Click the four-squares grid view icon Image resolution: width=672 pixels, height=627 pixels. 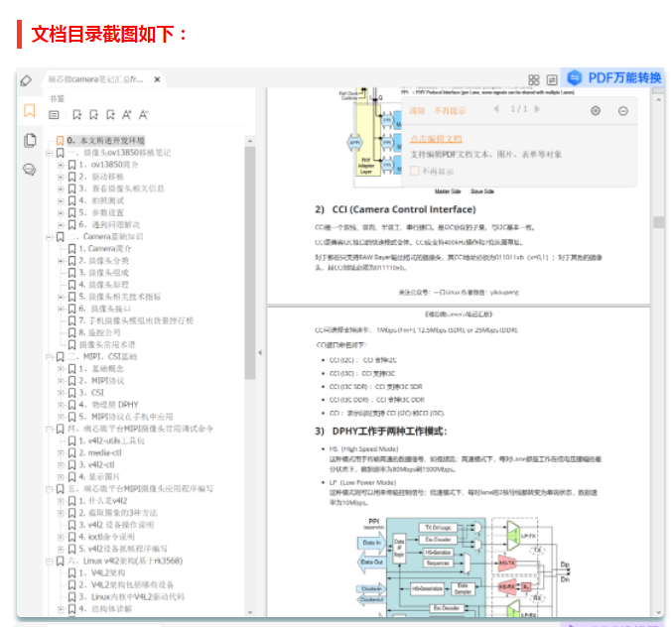(534, 80)
